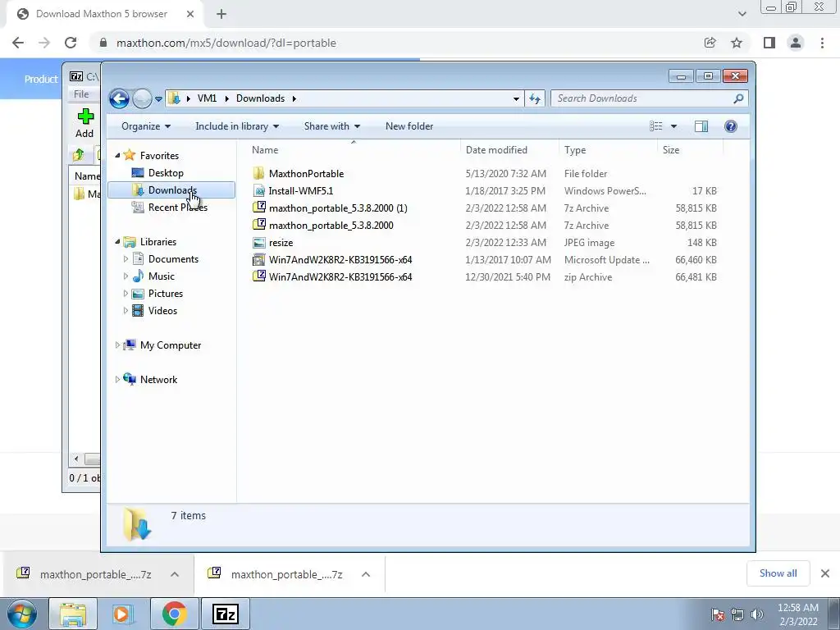The image size is (840, 630).
Task: Click Show all downloads button
Action: [778, 573]
